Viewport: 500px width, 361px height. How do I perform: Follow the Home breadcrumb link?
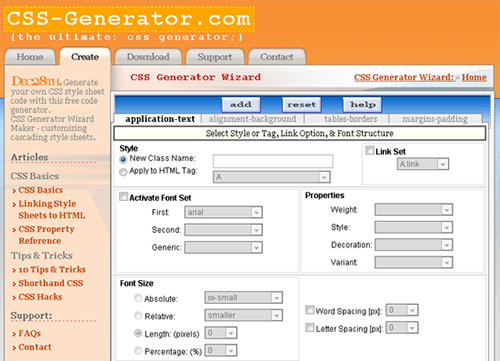point(474,77)
